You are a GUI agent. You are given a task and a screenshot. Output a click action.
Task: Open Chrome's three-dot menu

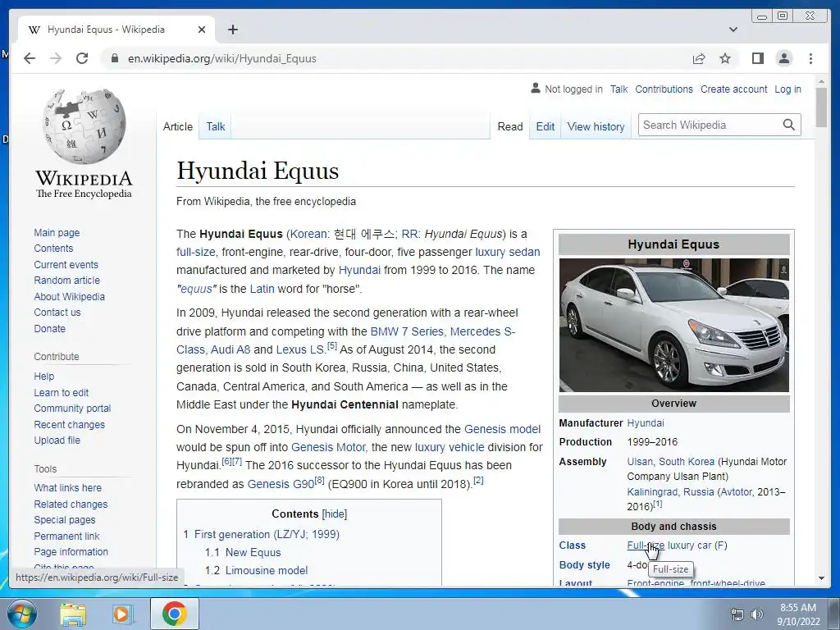tap(810, 58)
